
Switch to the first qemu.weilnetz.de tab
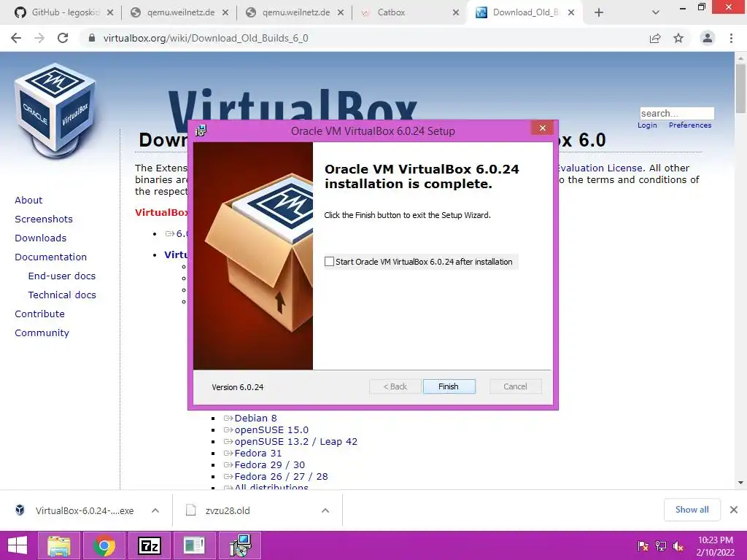coord(180,12)
